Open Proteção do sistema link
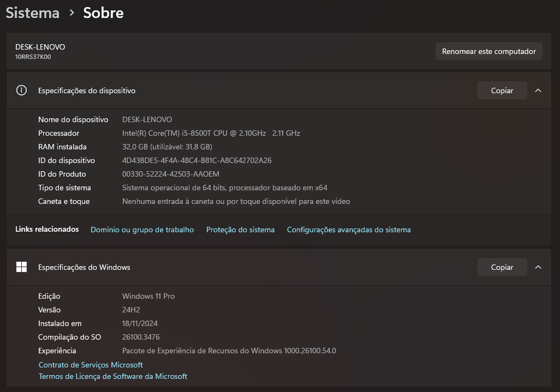Screen dimensions: 560x392 coord(240,230)
